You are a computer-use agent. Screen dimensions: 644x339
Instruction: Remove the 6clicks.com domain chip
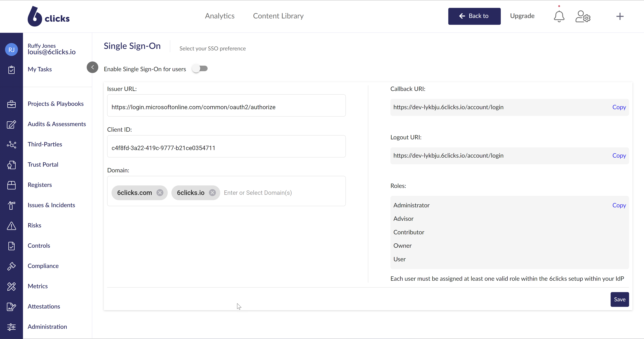coord(160,192)
